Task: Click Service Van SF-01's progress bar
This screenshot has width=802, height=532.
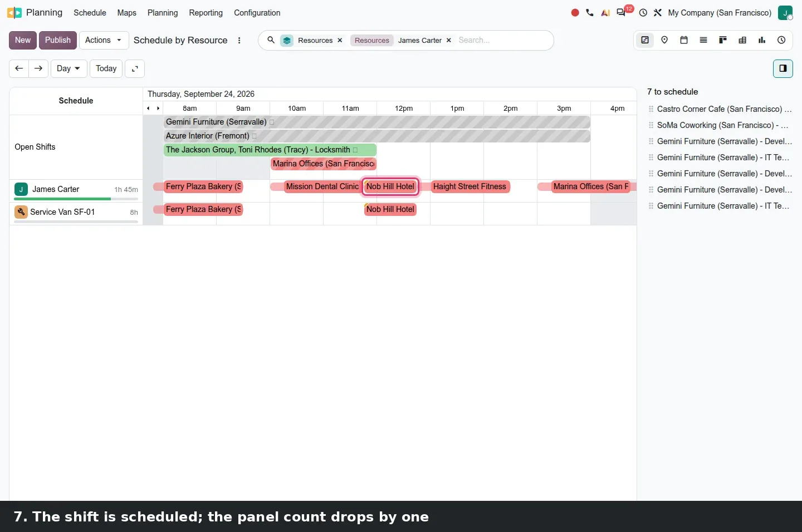Action: point(76,221)
